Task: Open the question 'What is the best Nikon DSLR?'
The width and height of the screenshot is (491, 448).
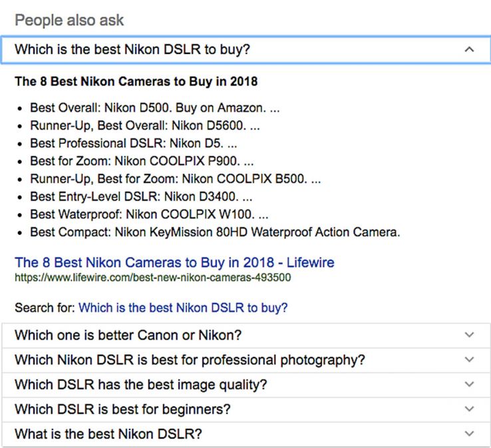Action: click(x=108, y=434)
